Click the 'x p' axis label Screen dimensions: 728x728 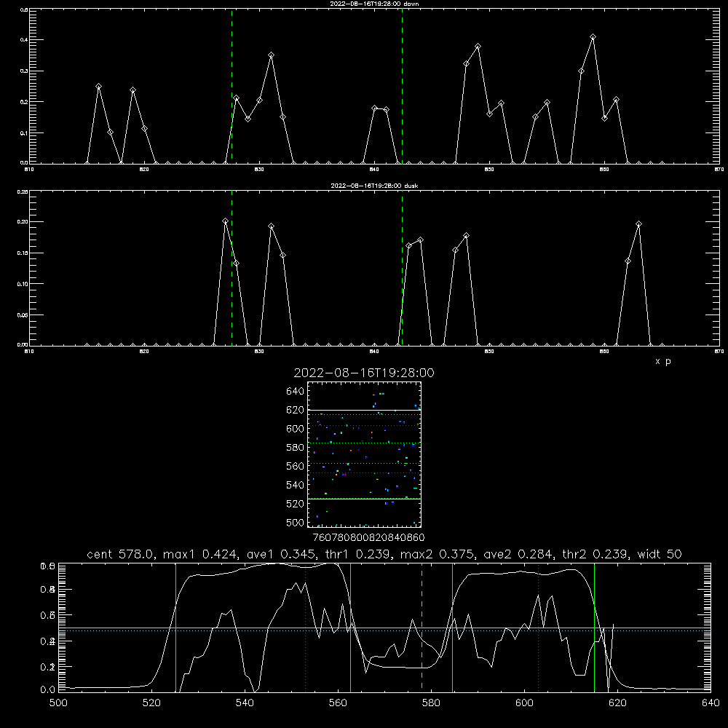tap(663, 361)
